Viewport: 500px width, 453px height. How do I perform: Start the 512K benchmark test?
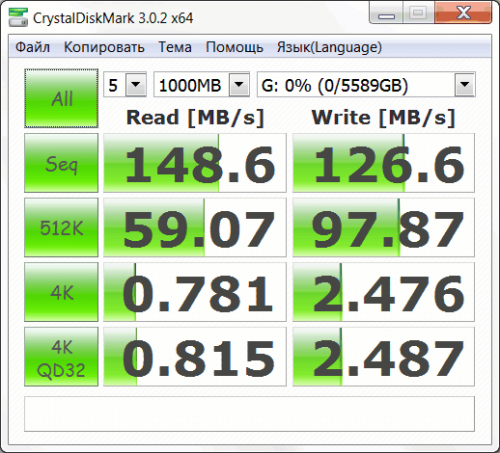(61, 228)
